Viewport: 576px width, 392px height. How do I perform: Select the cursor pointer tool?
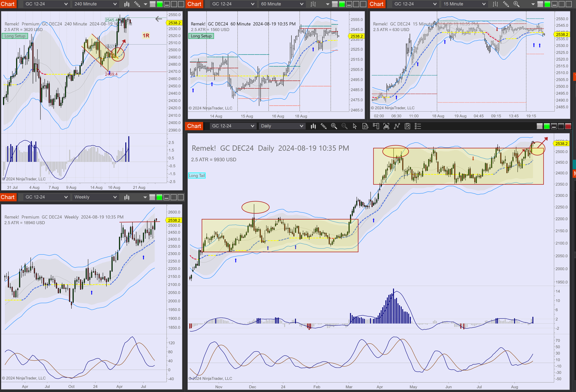tap(355, 126)
